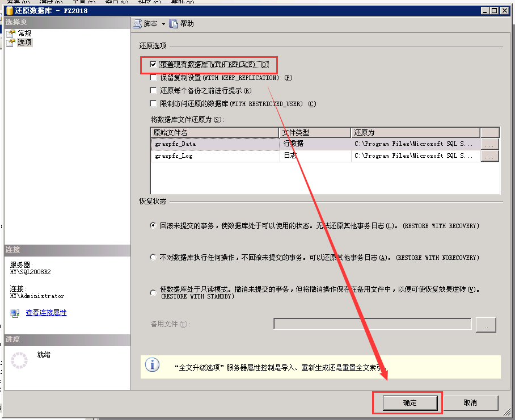Click the connection properties computer icon
The height and width of the screenshot is (420, 515).
tap(15, 313)
